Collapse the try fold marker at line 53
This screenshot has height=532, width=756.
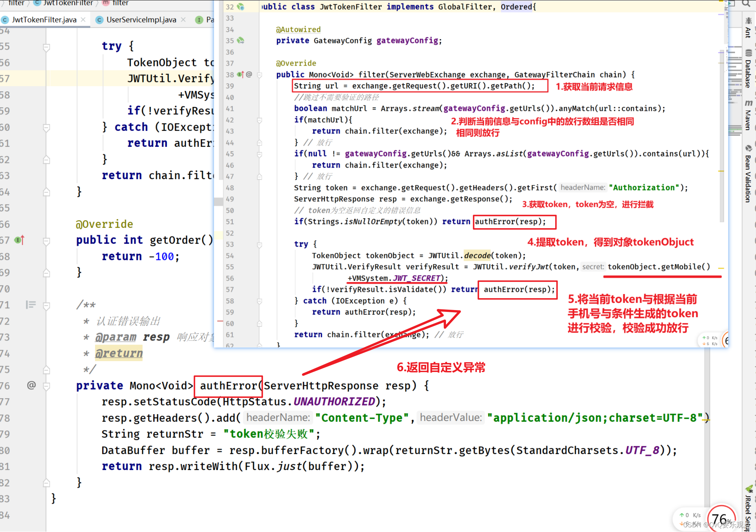[x=260, y=245]
